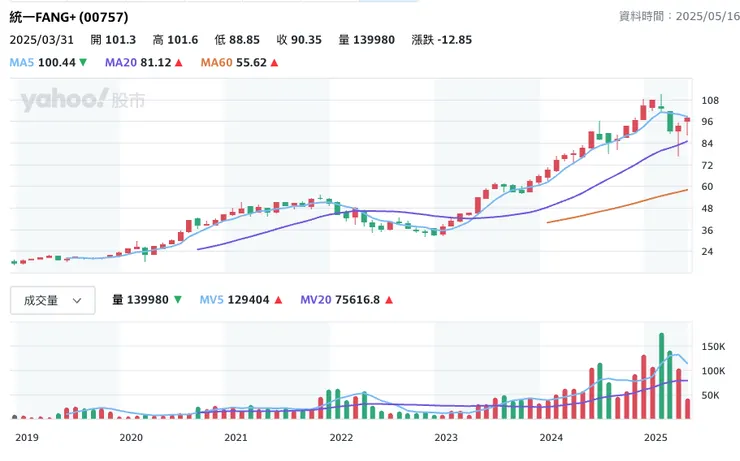Click the 150K volume axis label
The width and height of the screenshot is (740, 461).
coord(713,347)
